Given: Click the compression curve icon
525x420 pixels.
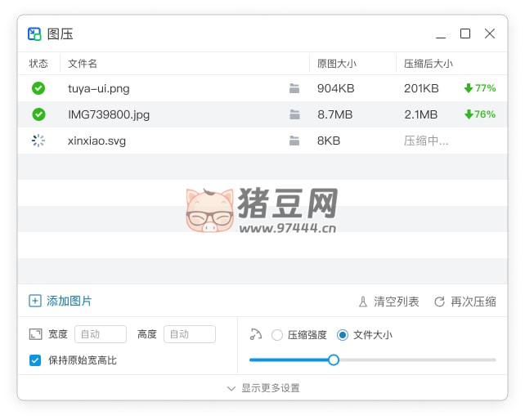Looking at the screenshot, I should [256, 334].
